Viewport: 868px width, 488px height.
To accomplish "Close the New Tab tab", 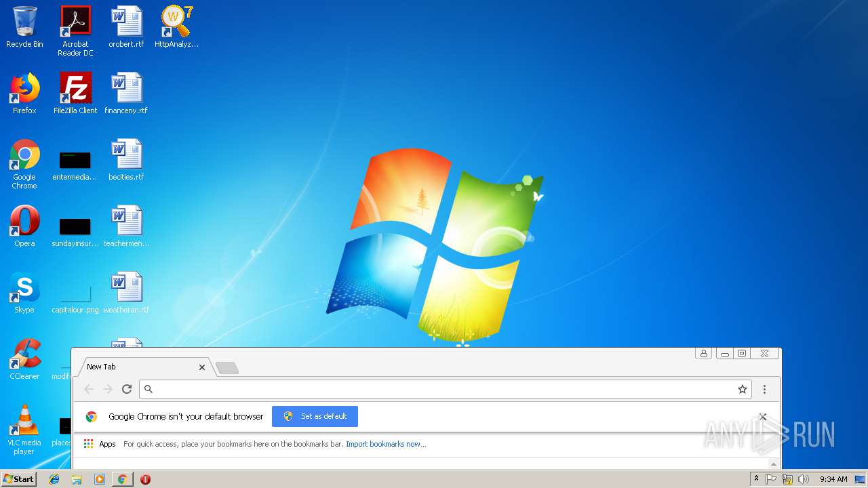I will point(201,367).
